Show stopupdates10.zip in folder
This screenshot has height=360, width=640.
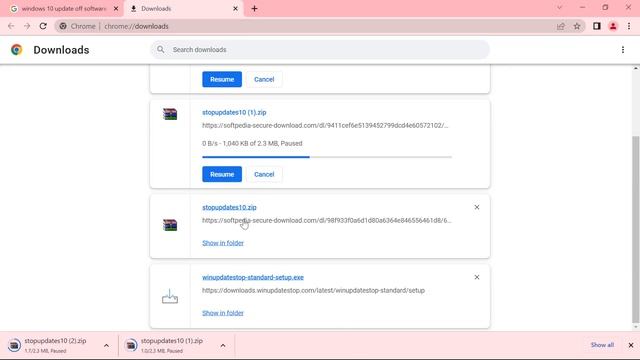(223, 243)
